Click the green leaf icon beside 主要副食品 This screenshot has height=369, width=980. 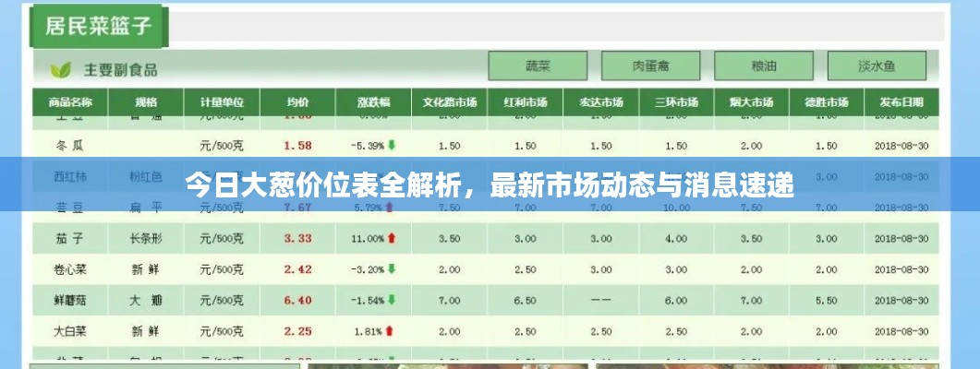tap(61, 70)
